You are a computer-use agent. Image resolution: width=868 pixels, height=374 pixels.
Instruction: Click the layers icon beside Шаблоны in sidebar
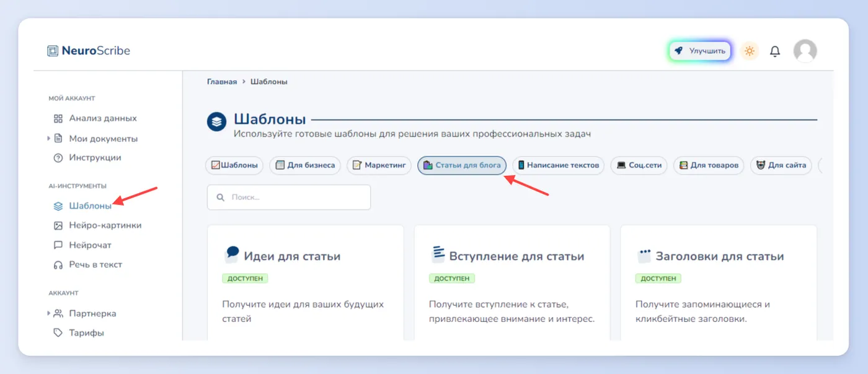[x=58, y=206]
